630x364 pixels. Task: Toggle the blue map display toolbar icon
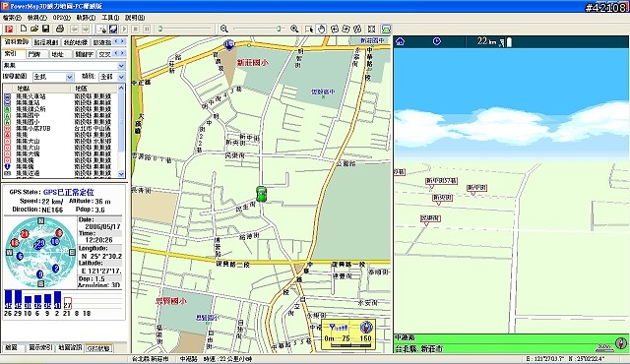[x=113, y=29]
